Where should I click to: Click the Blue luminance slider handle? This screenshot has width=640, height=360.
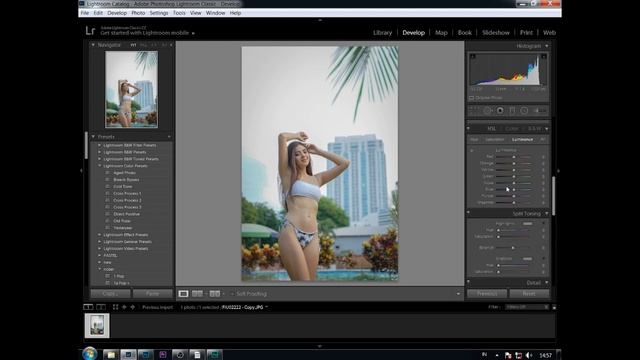pos(514,189)
